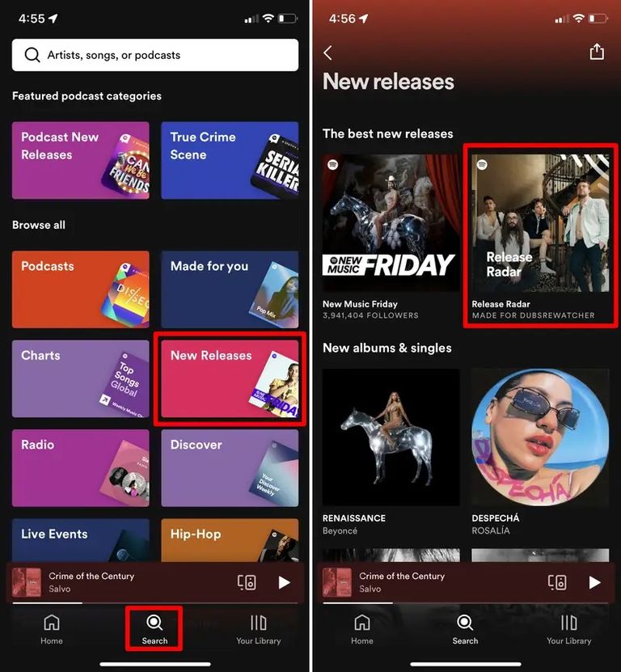Screen dimensions: 621x672
Task: Tap the New Music Friday title text
Action: point(360,304)
